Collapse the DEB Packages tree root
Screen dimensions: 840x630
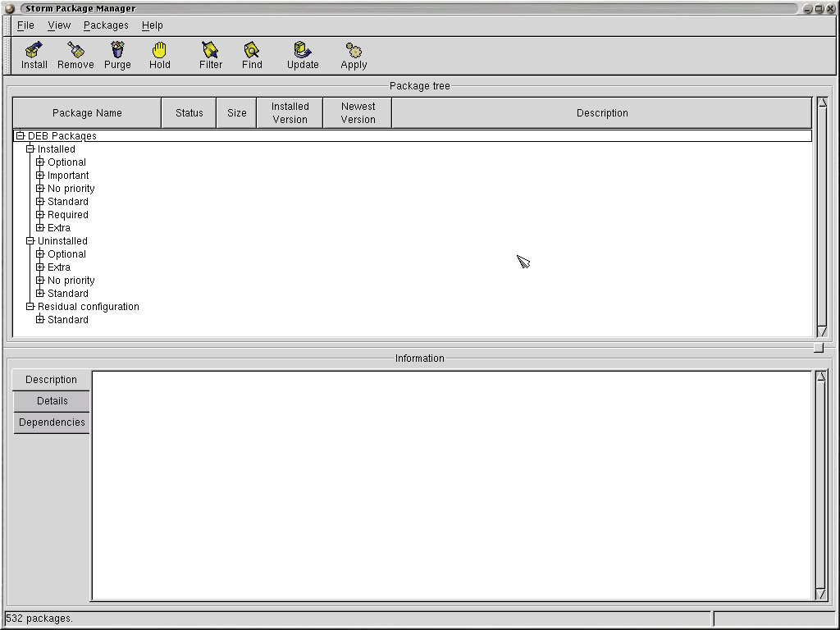pyautogui.click(x=21, y=136)
